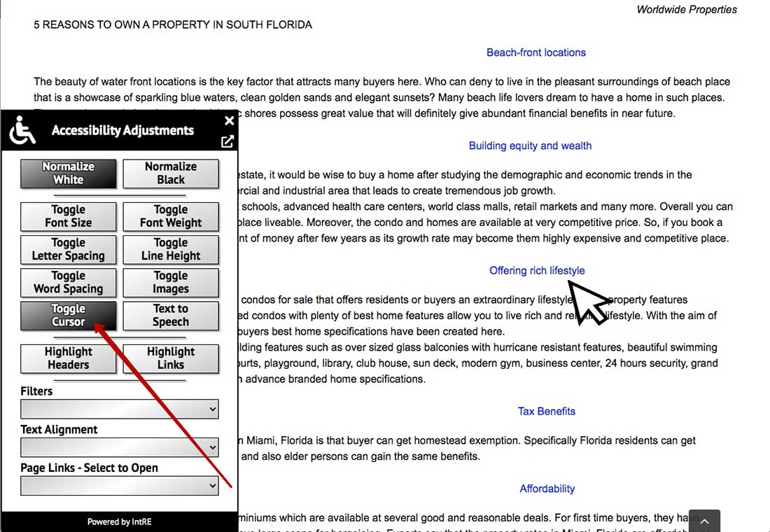Activate Text to Speech

tap(170, 316)
